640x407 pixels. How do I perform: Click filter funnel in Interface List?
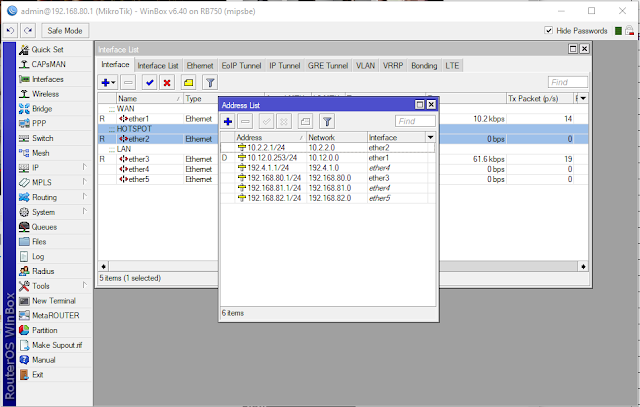click(210, 82)
